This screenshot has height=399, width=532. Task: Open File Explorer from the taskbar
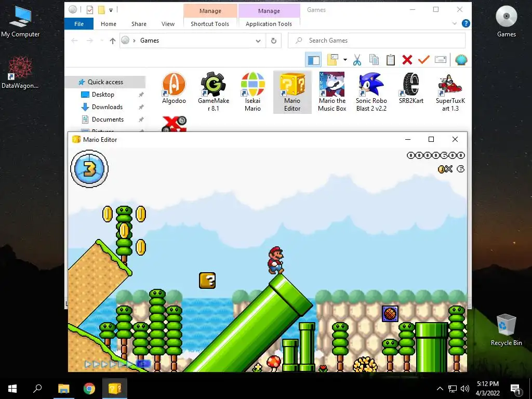(63, 389)
